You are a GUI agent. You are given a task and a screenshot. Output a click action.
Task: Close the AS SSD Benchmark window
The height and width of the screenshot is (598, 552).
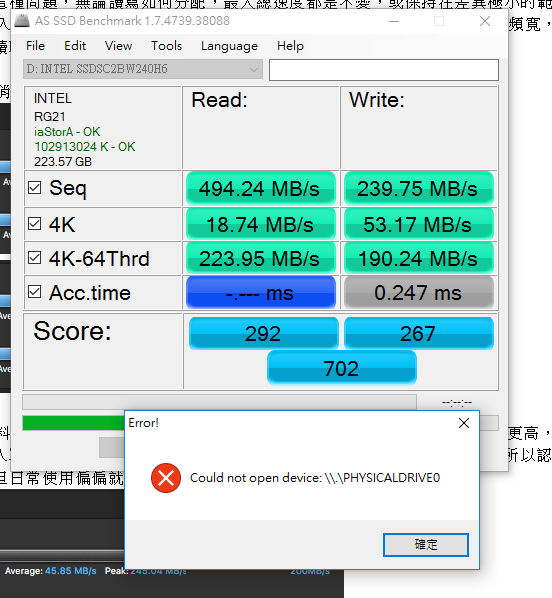[485, 21]
